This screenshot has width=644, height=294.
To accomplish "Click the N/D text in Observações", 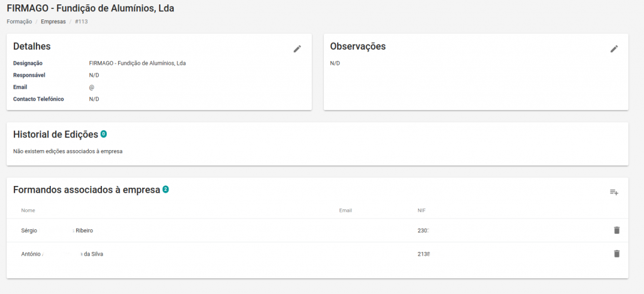I will [x=335, y=63].
